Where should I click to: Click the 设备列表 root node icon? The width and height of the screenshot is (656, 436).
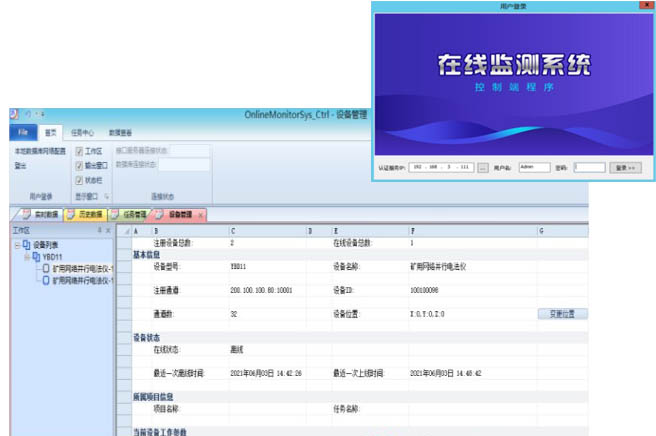(27, 244)
